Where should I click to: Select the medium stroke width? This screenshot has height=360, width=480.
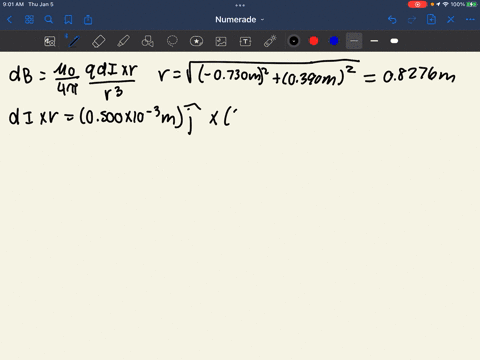374,41
